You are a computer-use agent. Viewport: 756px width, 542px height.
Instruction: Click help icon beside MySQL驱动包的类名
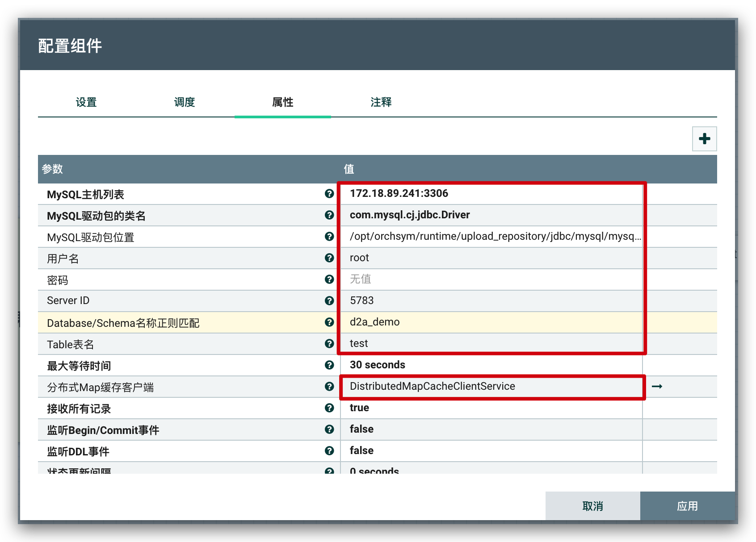pyautogui.click(x=329, y=215)
